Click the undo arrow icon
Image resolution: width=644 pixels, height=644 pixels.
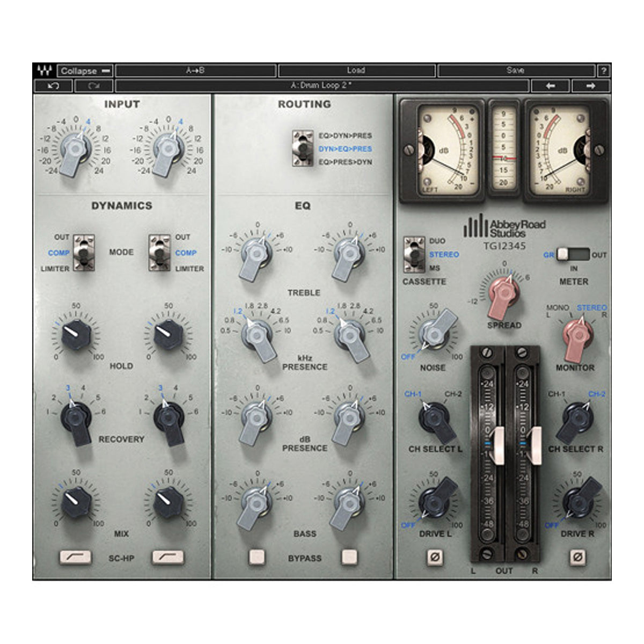click(x=55, y=84)
